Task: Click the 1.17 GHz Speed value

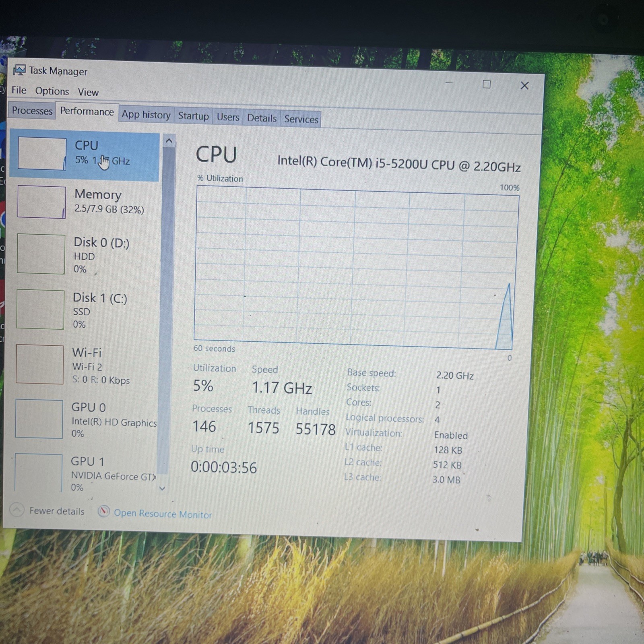Action: click(282, 388)
